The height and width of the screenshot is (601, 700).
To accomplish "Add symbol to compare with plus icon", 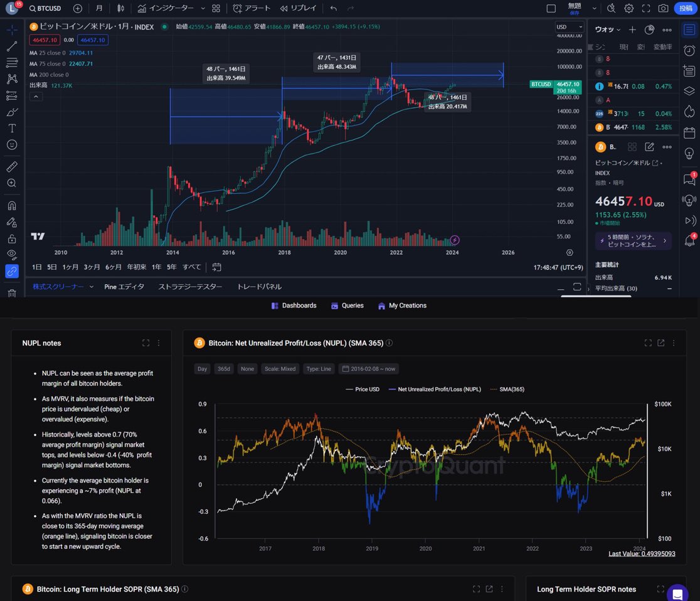I will (78, 9).
